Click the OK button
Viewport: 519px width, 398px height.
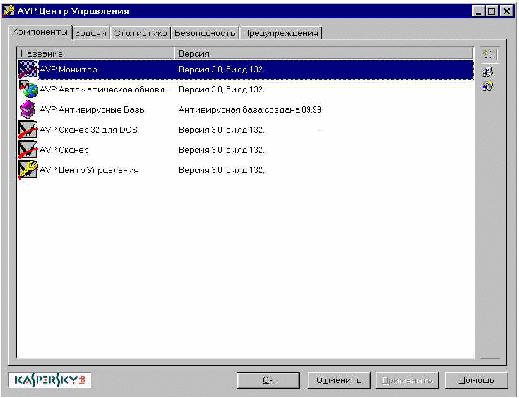[268, 380]
